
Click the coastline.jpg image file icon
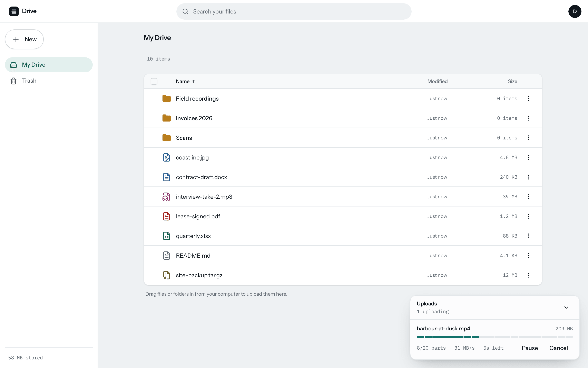(166, 157)
